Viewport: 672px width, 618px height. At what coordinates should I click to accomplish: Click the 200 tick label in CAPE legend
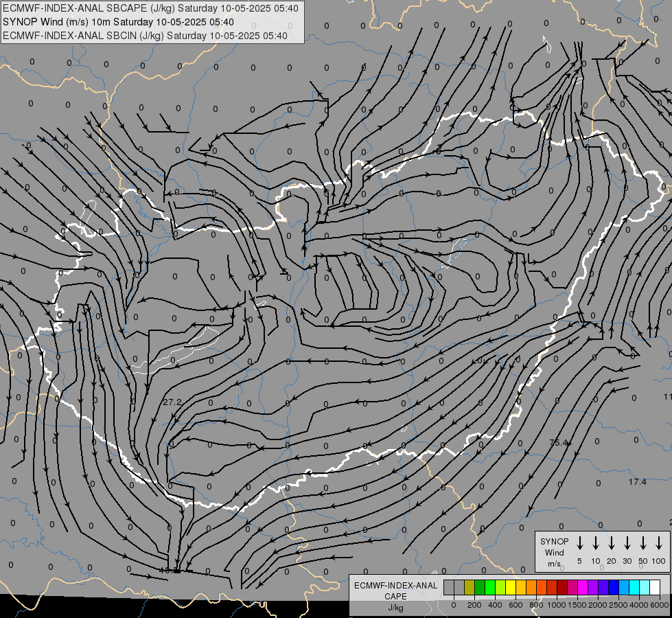pyautogui.click(x=474, y=605)
